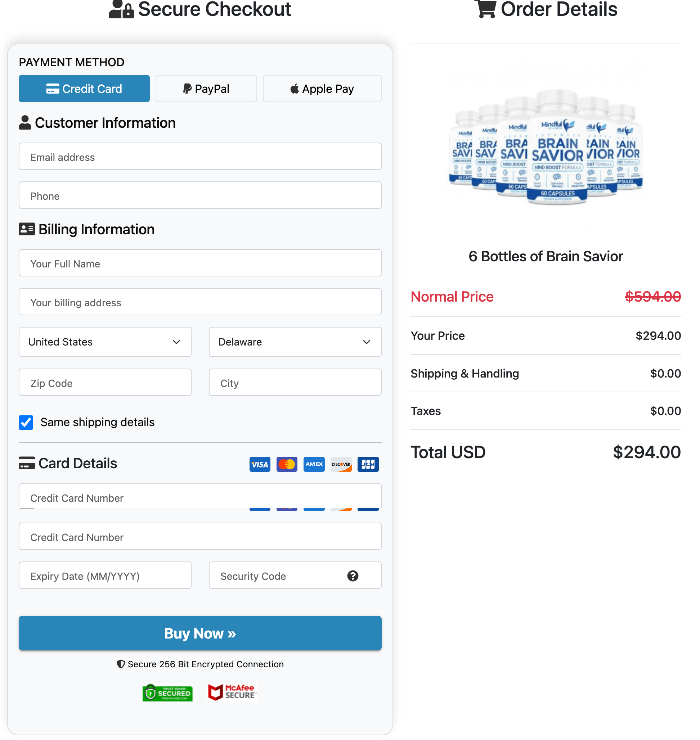The image size is (700, 740).
Task: Expand the Delaware state selector chevron
Action: point(367,342)
